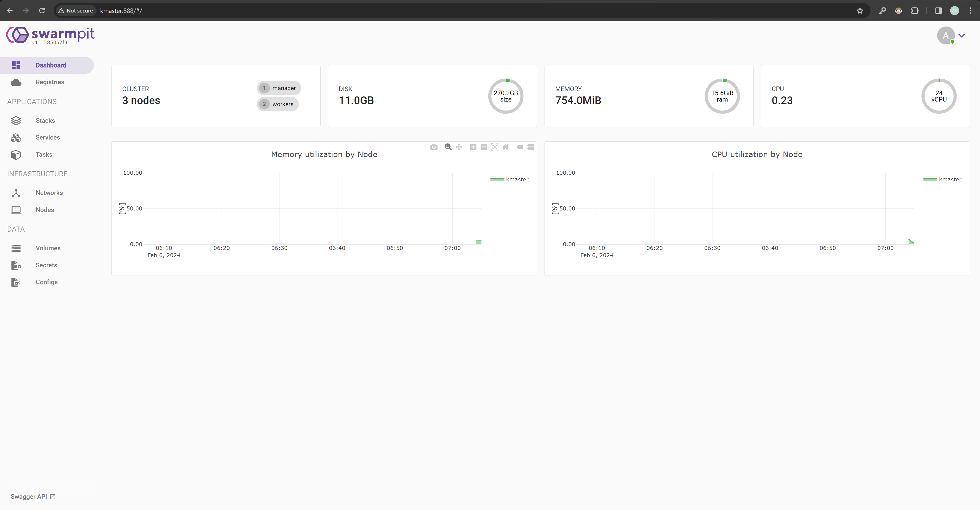Download plot as PNG camera icon
This screenshot has width=980, height=510.
pyautogui.click(x=434, y=147)
